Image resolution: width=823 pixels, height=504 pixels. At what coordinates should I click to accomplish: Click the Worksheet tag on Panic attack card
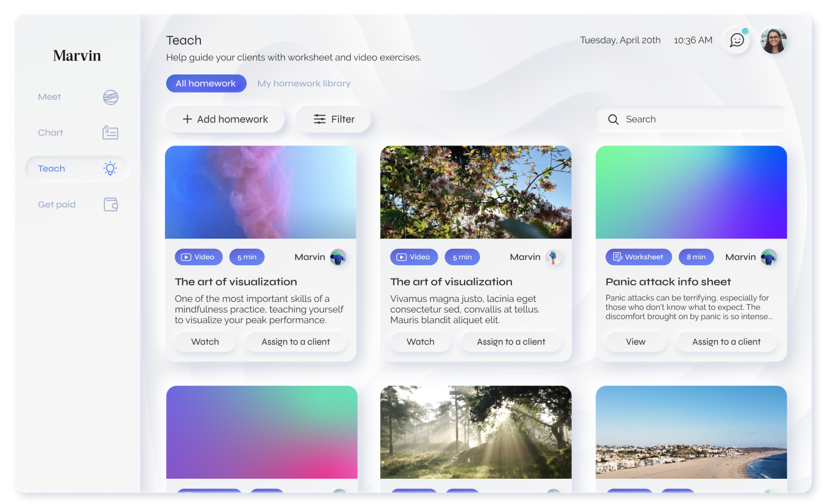pos(639,257)
